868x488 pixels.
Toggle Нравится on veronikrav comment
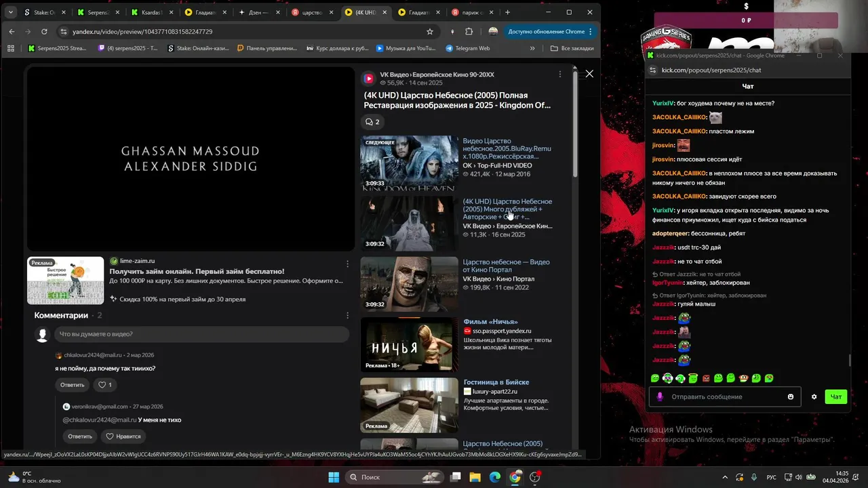click(x=123, y=436)
